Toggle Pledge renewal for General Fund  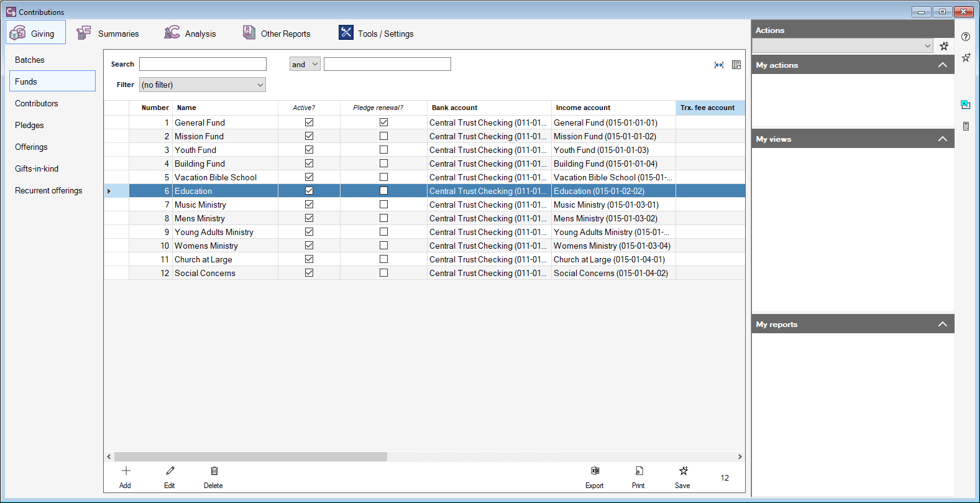[383, 122]
